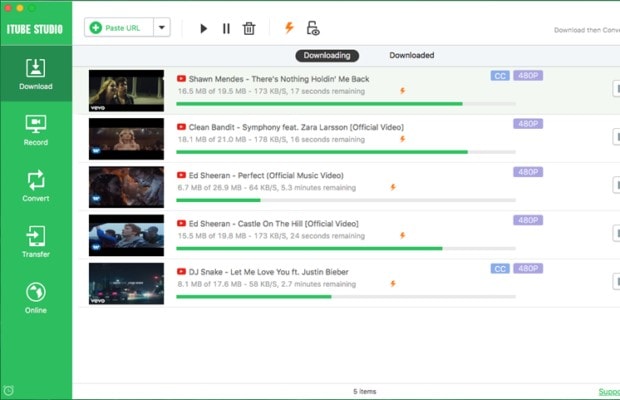
Task: Toggle turbo mode lightning toolbar icon
Action: [289, 27]
